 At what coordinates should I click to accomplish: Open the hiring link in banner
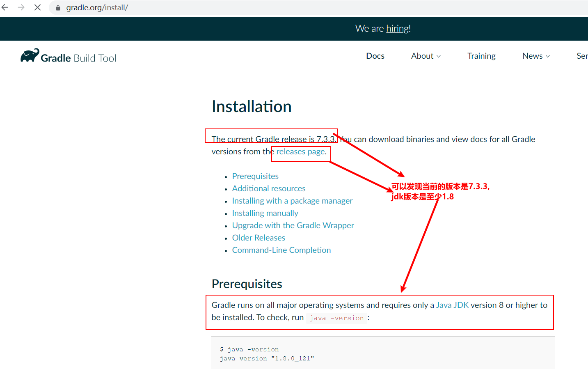click(x=397, y=28)
